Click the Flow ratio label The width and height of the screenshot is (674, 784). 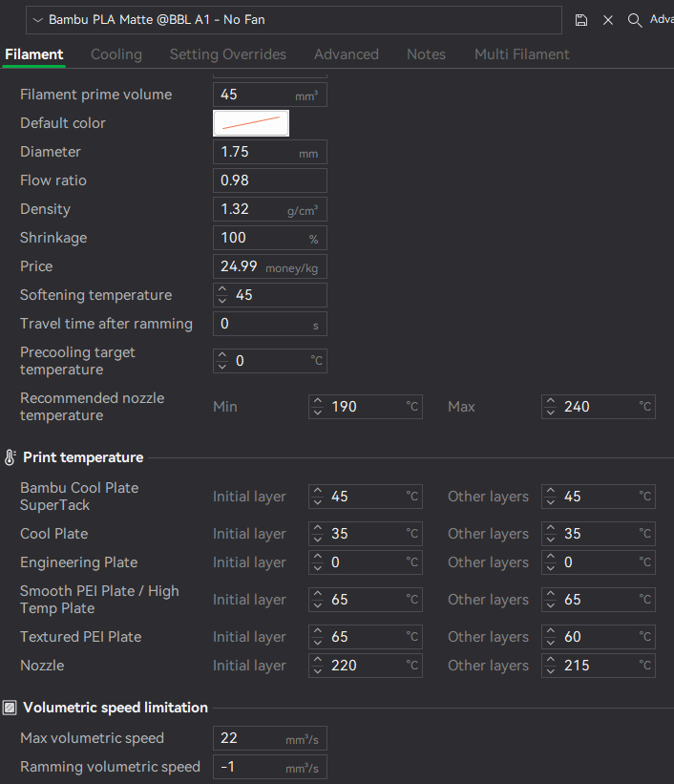coord(53,180)
